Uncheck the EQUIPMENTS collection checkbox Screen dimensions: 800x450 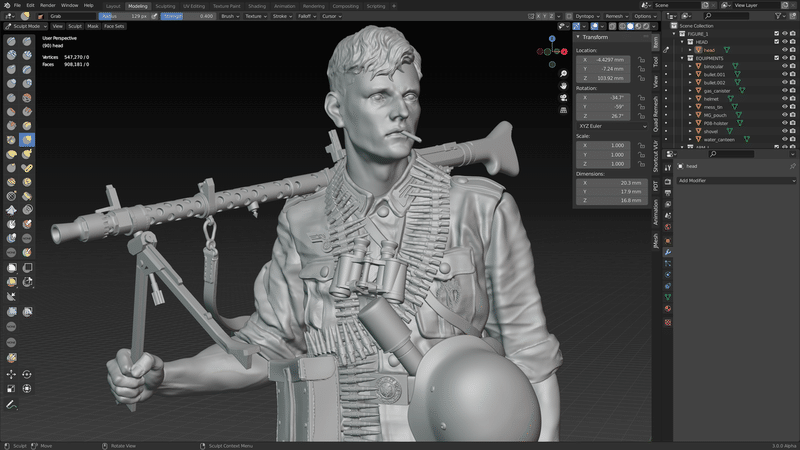click(x=777, y=58)
